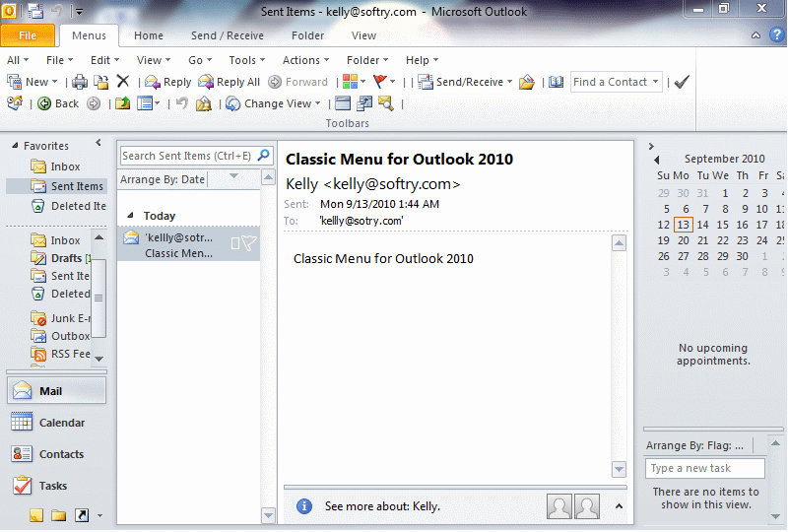Open the Notes icon at navigation bottom
The height and width of the screenshot is (532, 788).
coord(36,515)
